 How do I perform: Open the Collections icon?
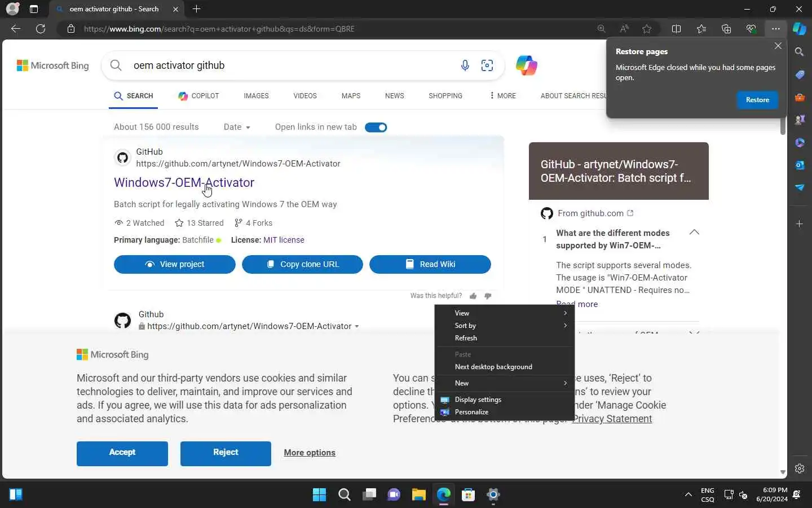pyautogui.click(x=726, y=29)
